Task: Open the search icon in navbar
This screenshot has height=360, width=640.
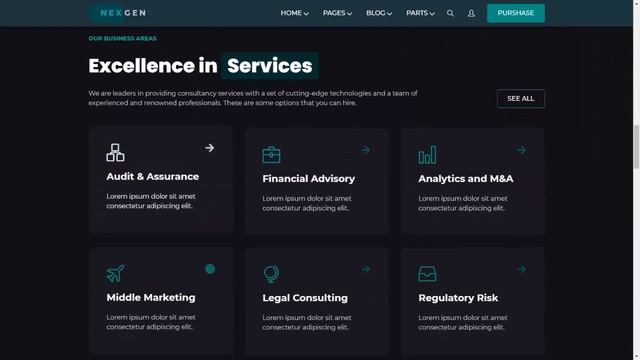Action: point(450,13)
